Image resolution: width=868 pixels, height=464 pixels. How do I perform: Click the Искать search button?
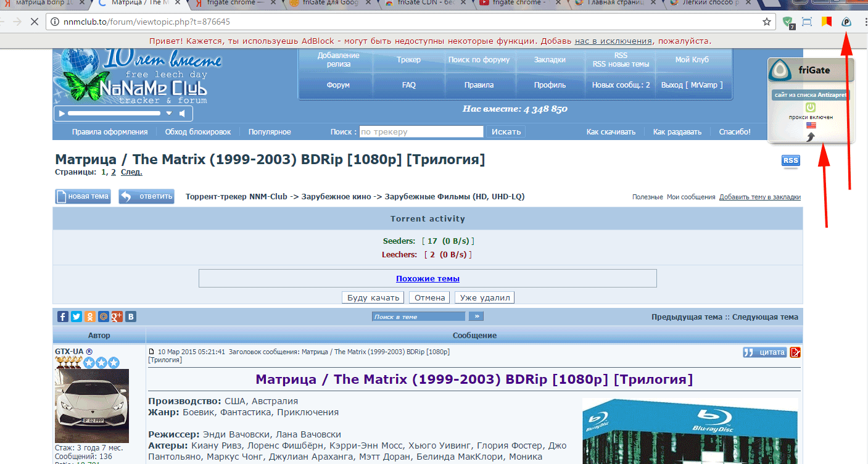(506, 131)
